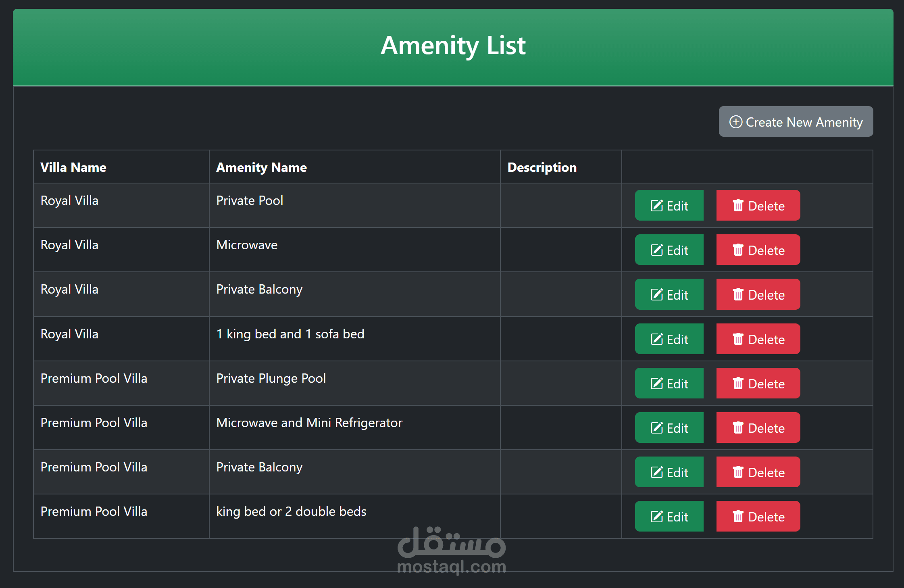Click pencil icon on Private Pool's Edit button

(657, 206)
